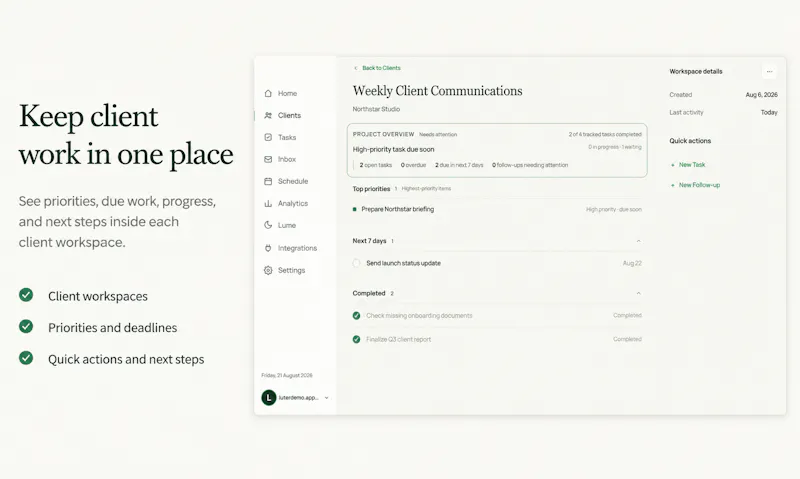
Task: Uncheck Finalize Q3 client report task
Action: pos(356,339)
